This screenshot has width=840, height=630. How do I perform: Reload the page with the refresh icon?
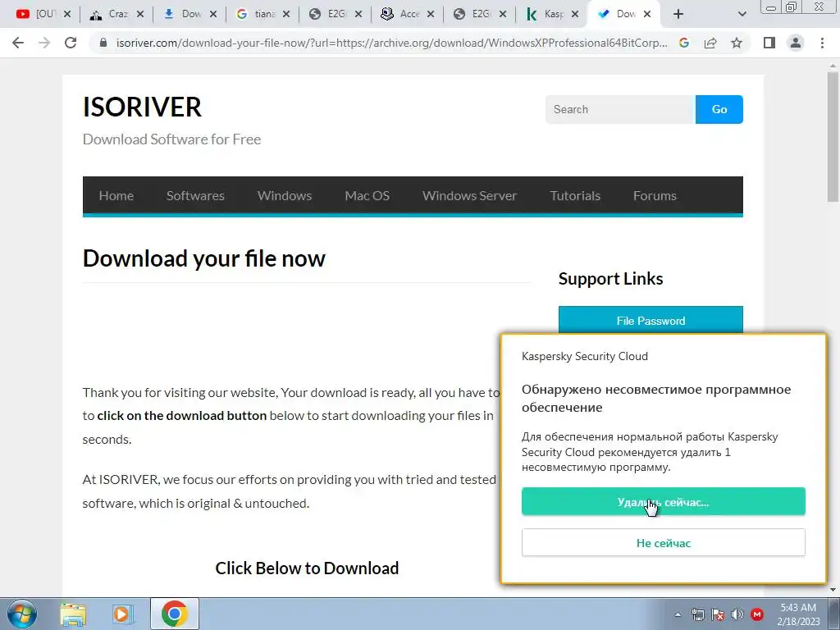(71, 43)
